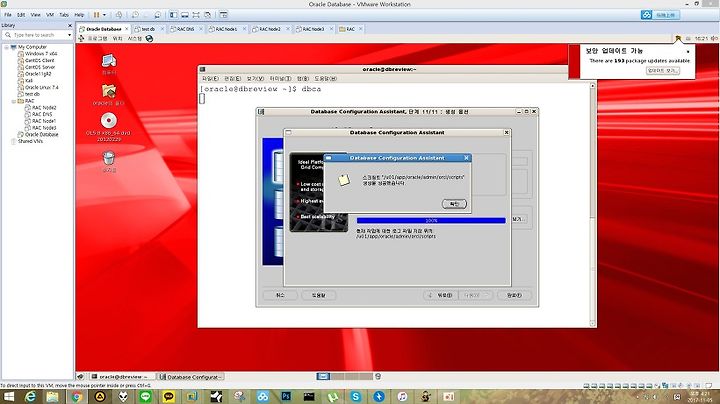
Task: Open uTorrent from Windows taskbar
Action: click(x=332, y=397)
